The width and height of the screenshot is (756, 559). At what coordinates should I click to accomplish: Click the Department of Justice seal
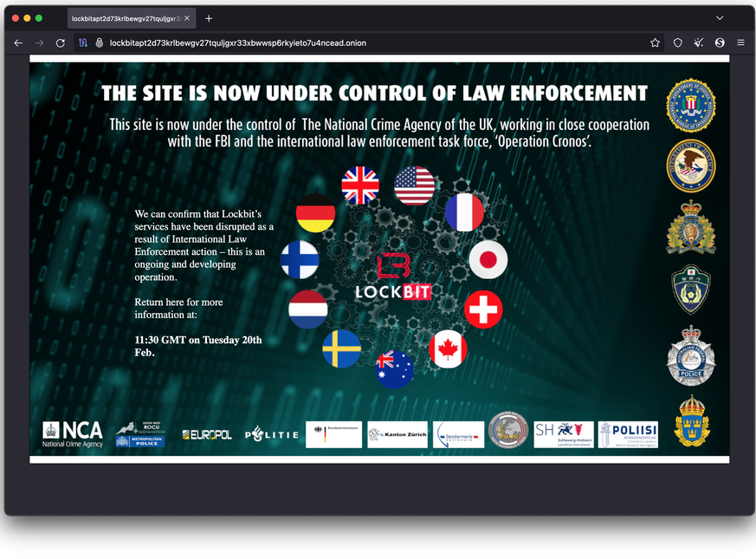(691, 166)
